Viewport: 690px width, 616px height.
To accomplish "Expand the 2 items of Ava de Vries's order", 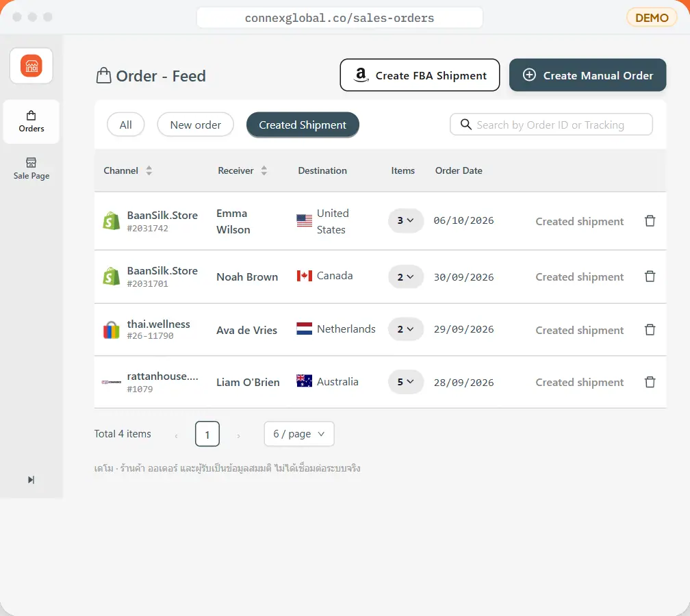I will click(x=405, y=329).
